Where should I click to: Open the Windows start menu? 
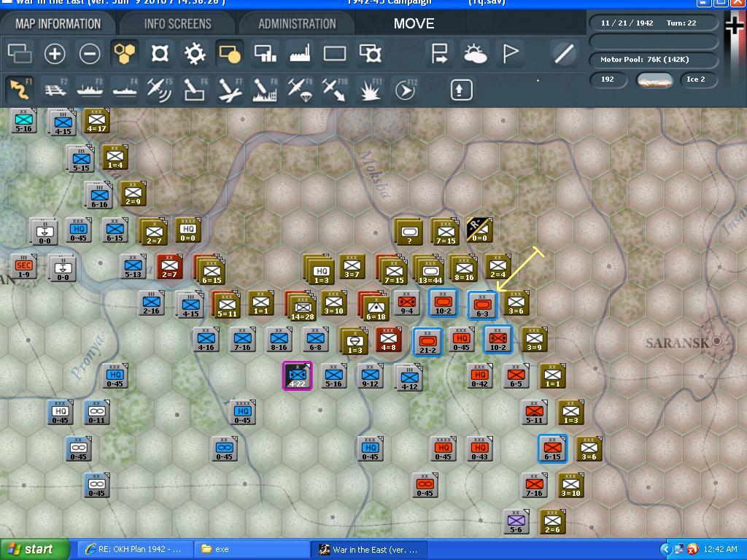pos(35,549)
